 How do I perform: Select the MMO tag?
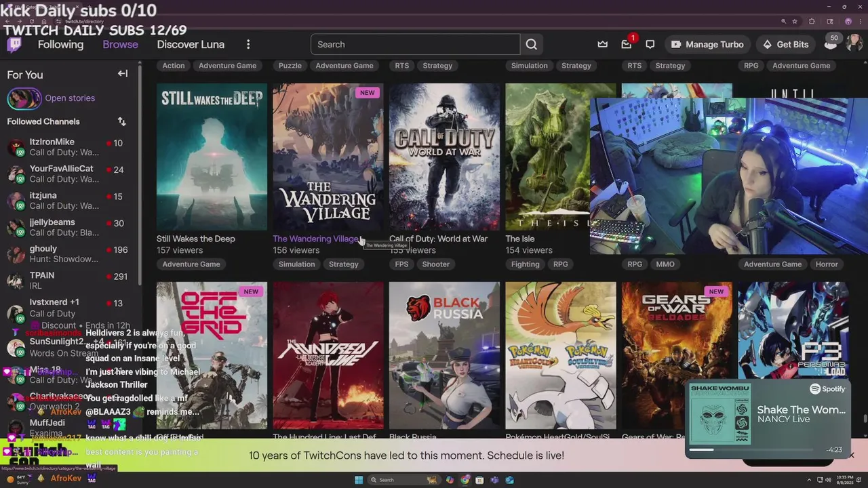point(665,264)
